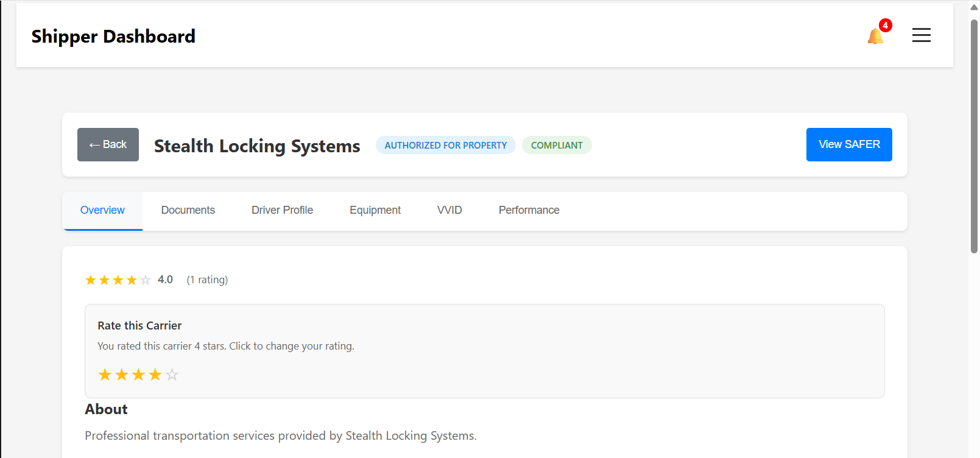Image resolution: width=980 pixels, height=458 pixels.
Task: Set rating to three stars
Action: pyautogui.click(x=138, y=375)
